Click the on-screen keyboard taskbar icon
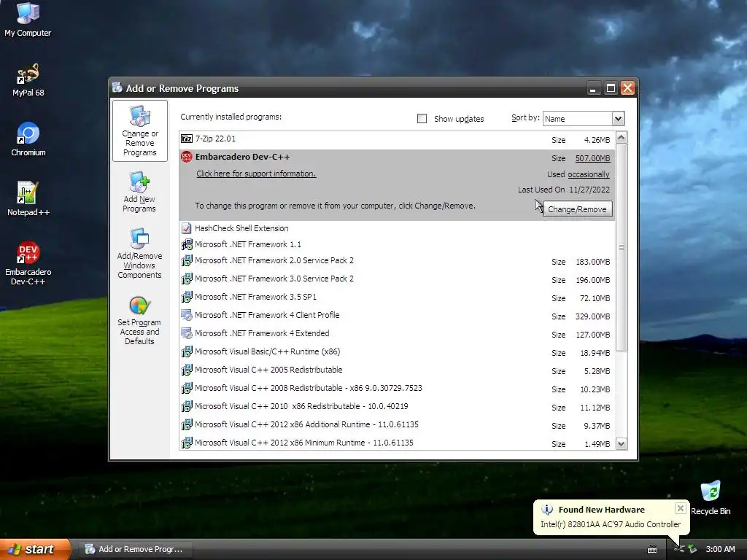747x560 pixels. click(652, 550)
